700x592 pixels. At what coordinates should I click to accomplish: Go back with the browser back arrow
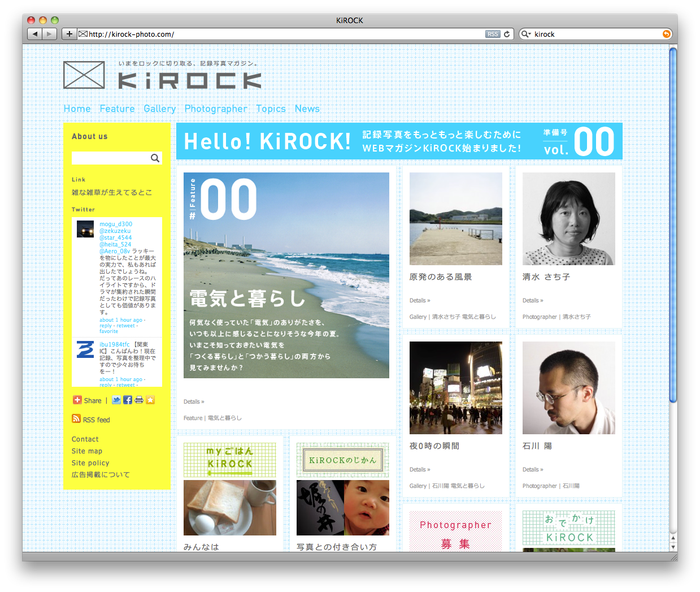(35, 34)
